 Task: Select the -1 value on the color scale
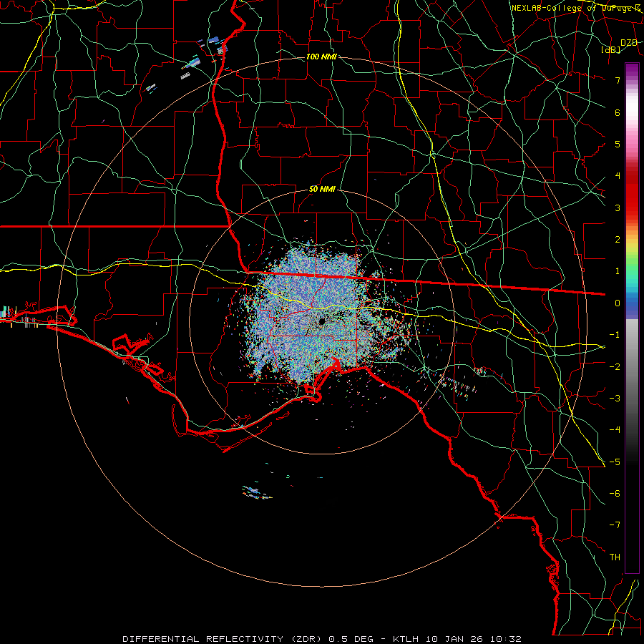pos(615,335)
